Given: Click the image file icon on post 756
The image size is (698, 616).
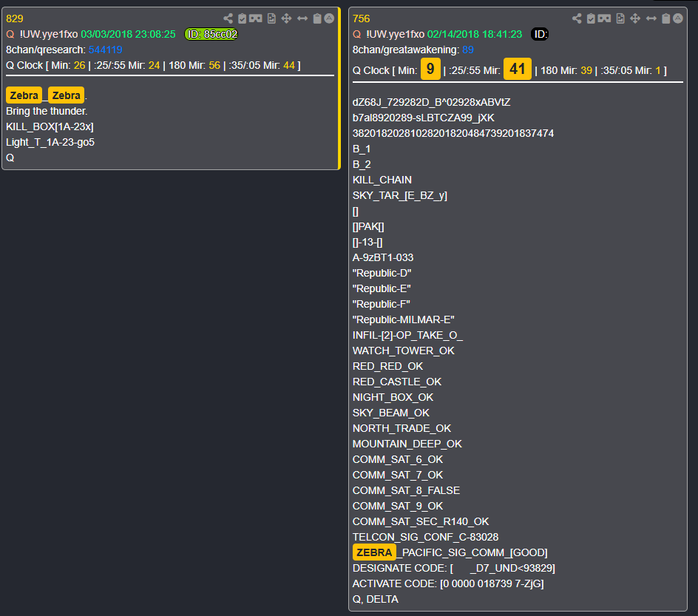Looking at the screenshot, I should pos(620,18).
